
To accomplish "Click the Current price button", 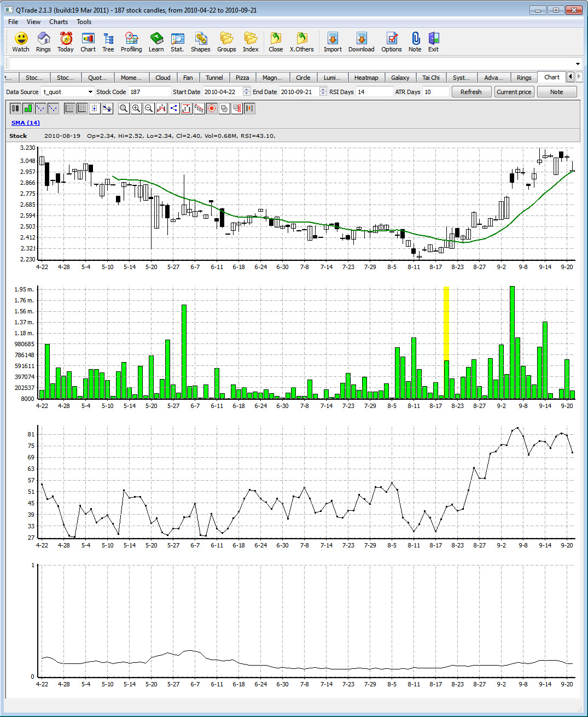I will 514,91.
